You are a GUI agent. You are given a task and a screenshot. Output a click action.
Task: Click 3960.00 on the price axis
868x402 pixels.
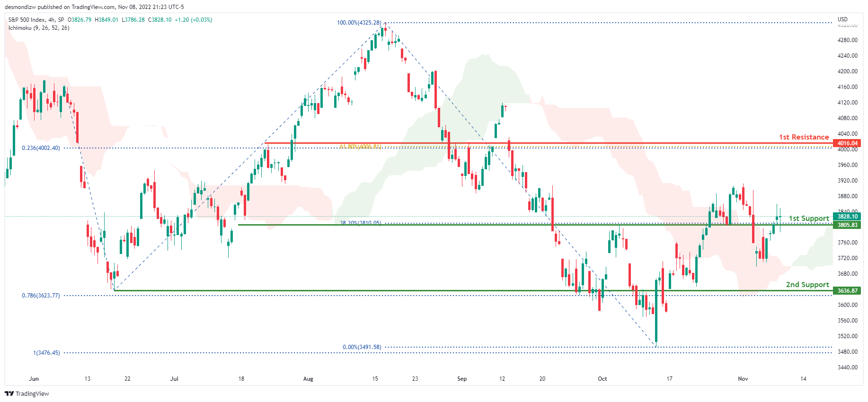click(848, 165)
